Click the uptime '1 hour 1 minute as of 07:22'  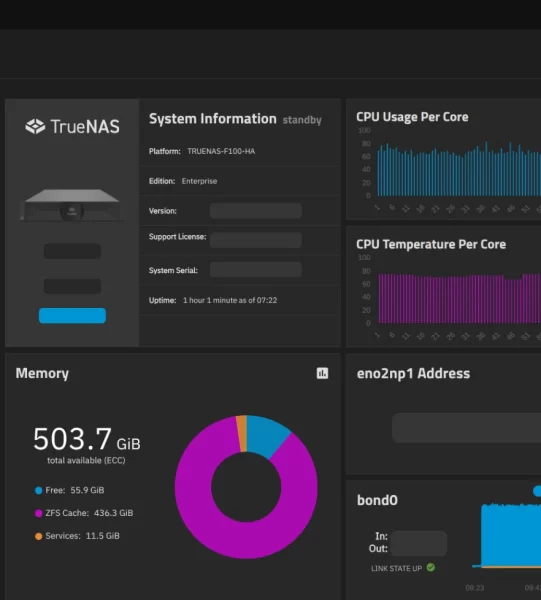pyautogui.click(x=230, y=300)
